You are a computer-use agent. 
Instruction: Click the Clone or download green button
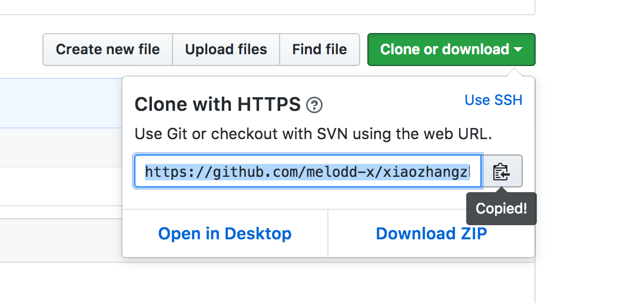444,50
